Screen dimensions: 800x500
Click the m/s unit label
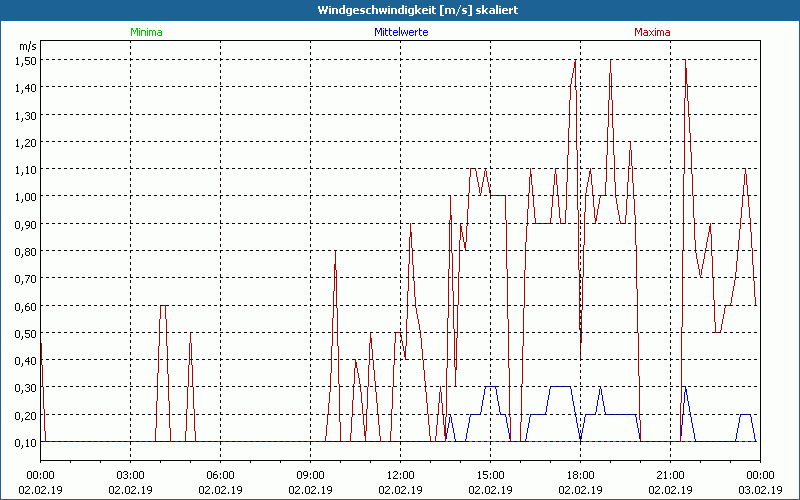pyautogui.click(x=27, y=46)
